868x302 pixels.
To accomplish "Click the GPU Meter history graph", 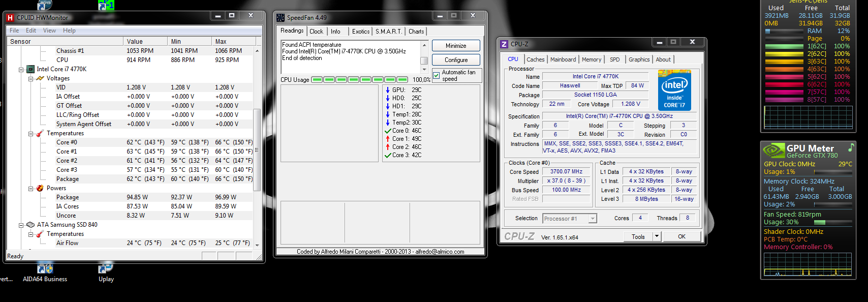I will (x=808, y=264).
